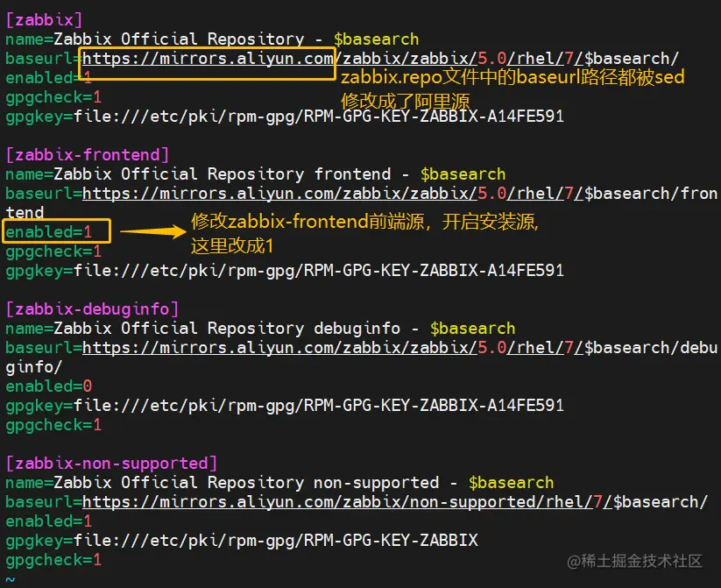Click enabled=1 in the [zabbix-frontend] section

49,232
